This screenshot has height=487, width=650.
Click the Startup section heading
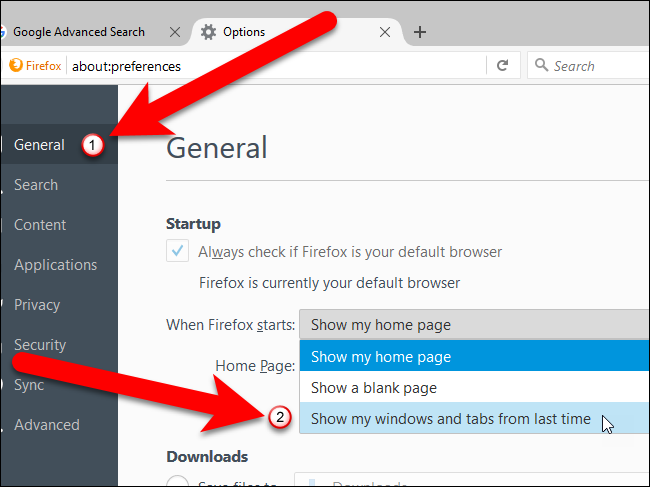coord(193,224)
